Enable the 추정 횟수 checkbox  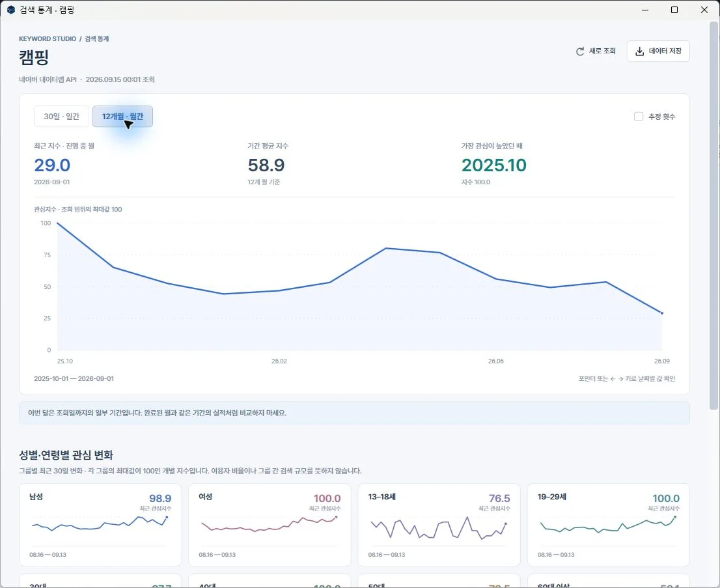point(638,117)
